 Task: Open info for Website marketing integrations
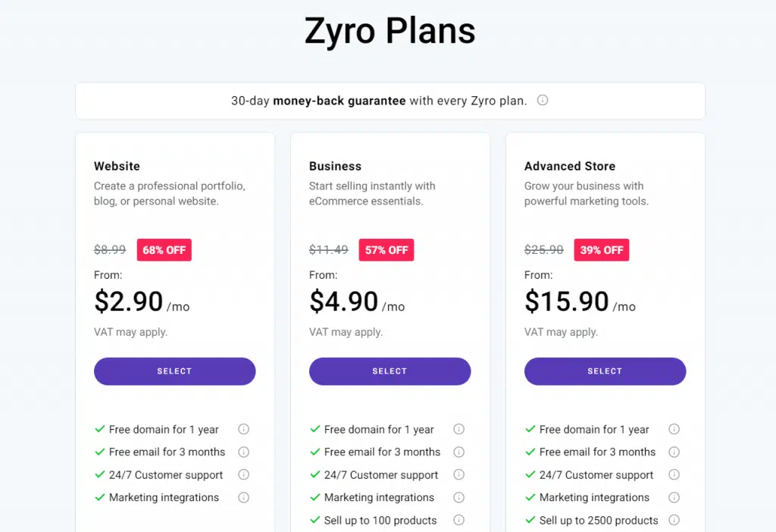pyautogui.click(x=243, y=497)
